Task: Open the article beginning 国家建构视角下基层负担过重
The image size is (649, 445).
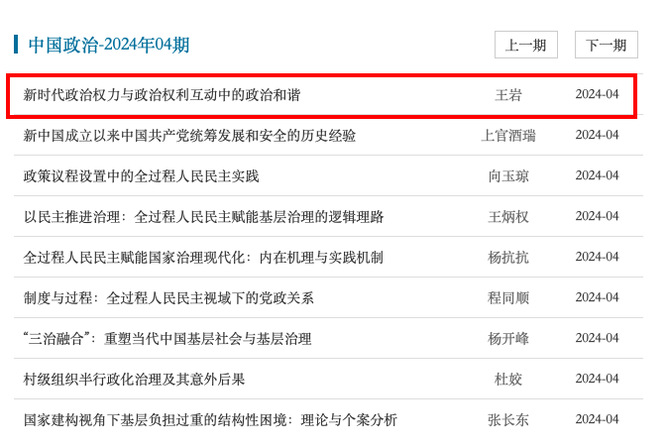Action: tap(210, 419)
